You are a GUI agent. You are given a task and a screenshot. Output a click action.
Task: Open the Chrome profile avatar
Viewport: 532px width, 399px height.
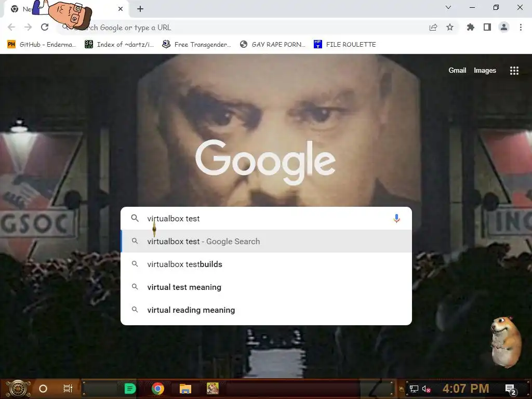click(504, 27)
